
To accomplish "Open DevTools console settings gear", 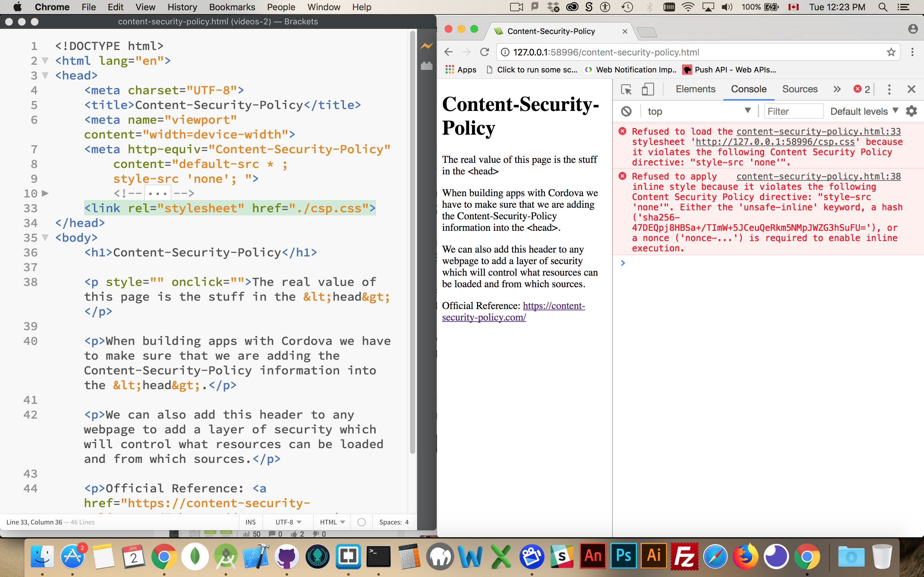I will [x=911, y=111].
